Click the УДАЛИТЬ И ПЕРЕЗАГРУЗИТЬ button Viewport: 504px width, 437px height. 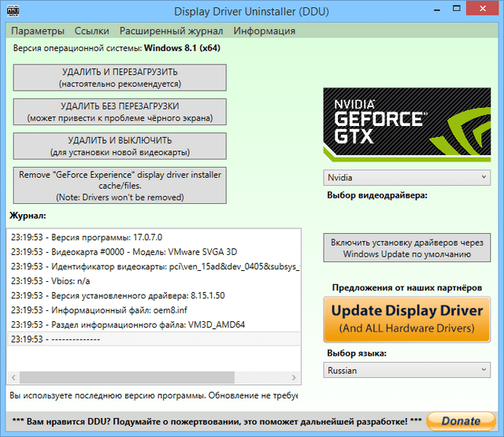tap(120, 77)
